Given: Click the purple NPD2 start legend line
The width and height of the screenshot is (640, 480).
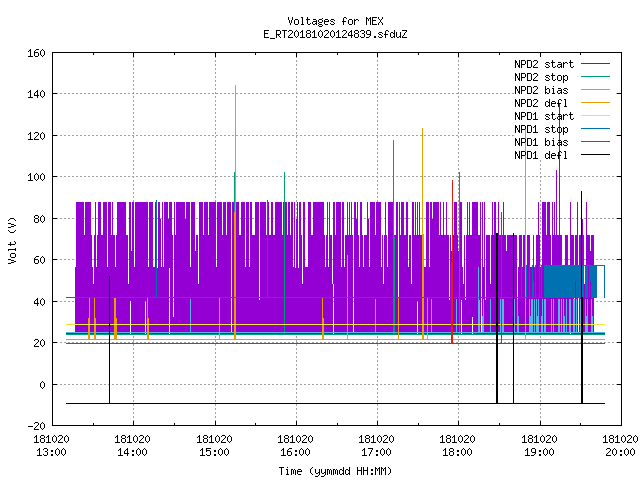Looking at the screenshot, I should 595,64.
